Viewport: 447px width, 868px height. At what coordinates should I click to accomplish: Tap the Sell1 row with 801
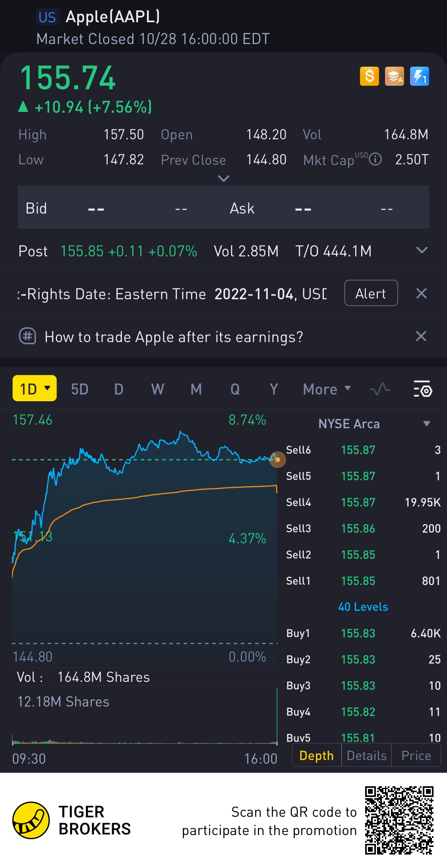(x=363, y=581)
